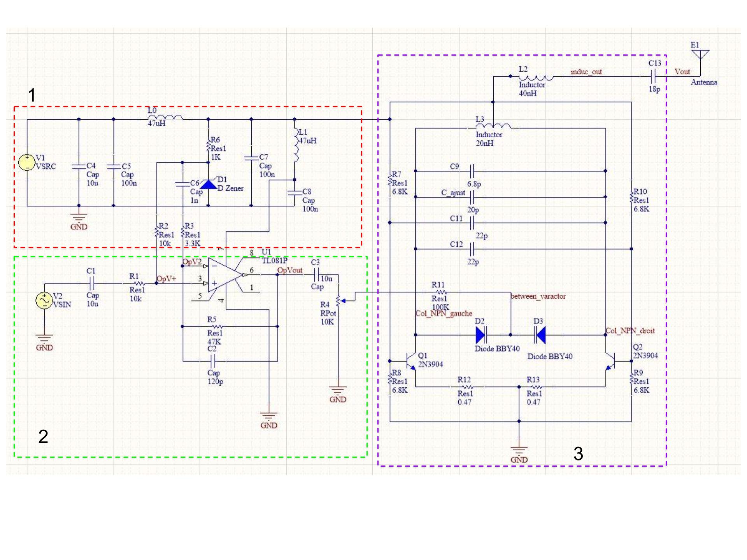Image resolution: width=747 pixels, height=560 pixels.
Task: Select the L2 40nH inductor
Action: tap(536, 77)
